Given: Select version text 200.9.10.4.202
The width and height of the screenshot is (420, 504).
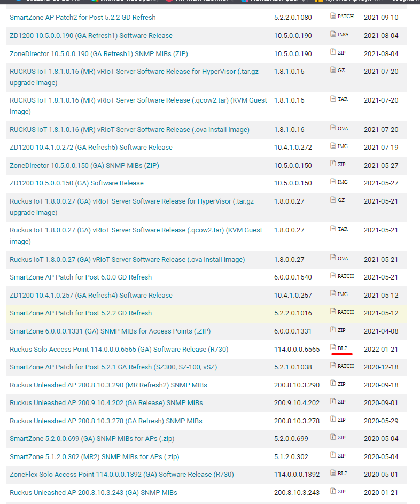Looking at the screenshot, I should (297, 403).
